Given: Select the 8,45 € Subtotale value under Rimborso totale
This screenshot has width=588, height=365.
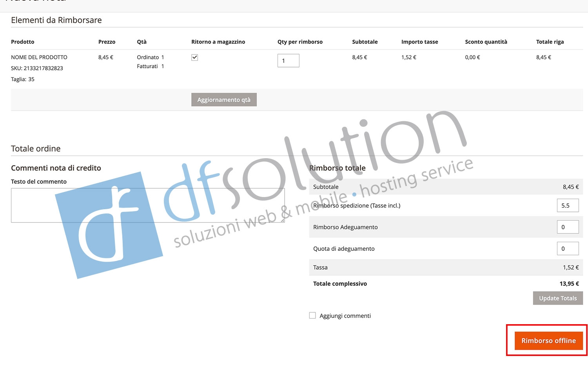Looking at the screenshot, I should tap(571, 187).
